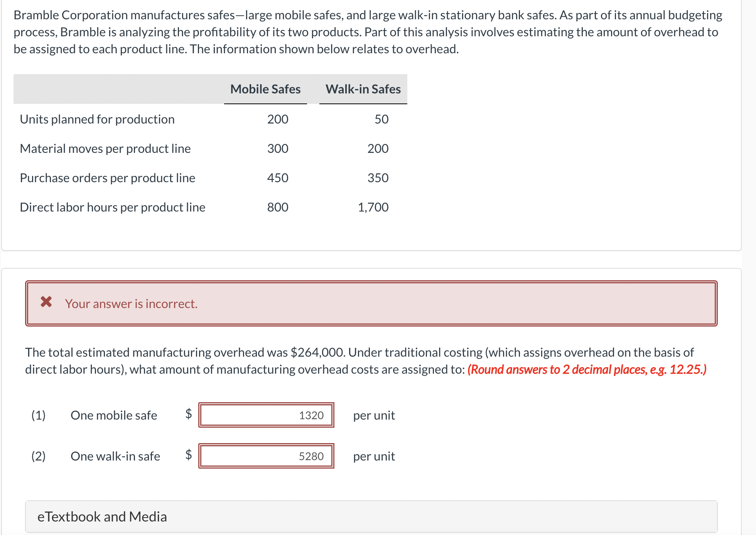Click the 'Purchase orders per product line' label
The height and width of the screenshot is (535, 756).
click(108, 178)
